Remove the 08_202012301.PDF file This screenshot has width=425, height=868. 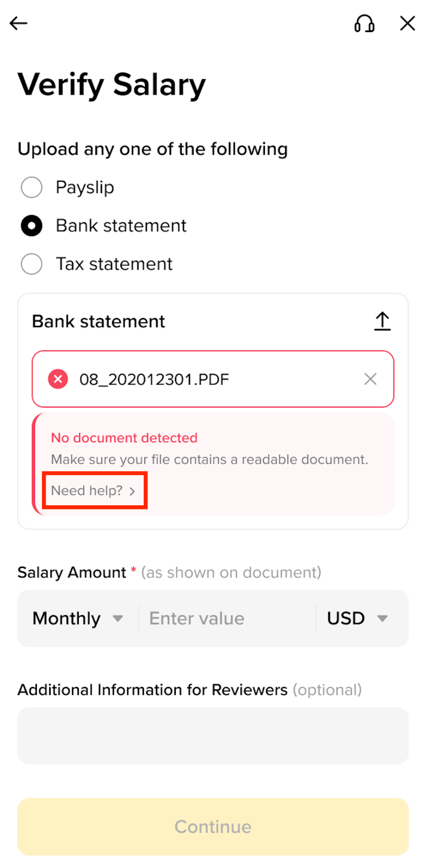[x=370, y=379]
